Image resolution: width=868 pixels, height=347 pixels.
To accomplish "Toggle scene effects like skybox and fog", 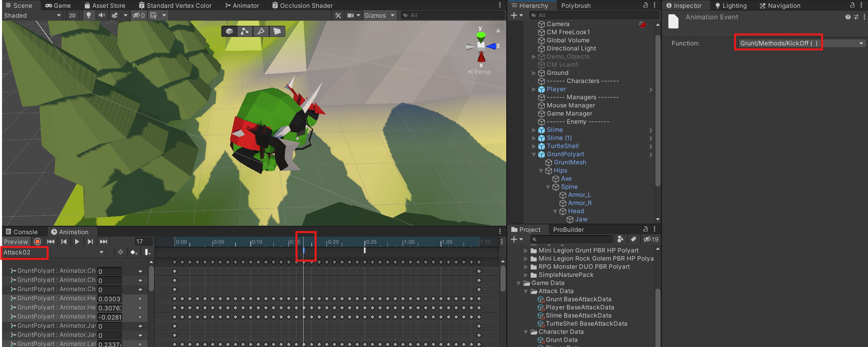I will [x=115, y=15].
